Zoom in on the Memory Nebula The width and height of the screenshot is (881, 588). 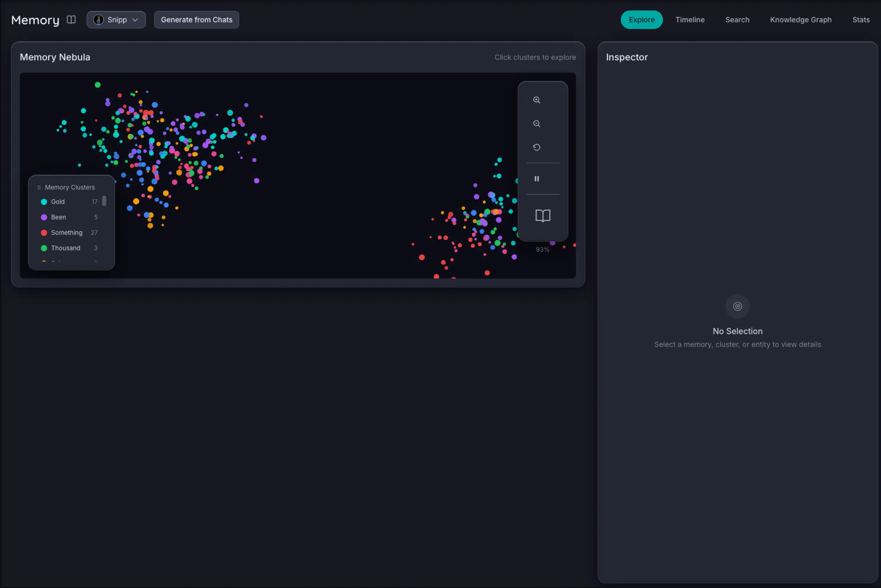point(536,100)
